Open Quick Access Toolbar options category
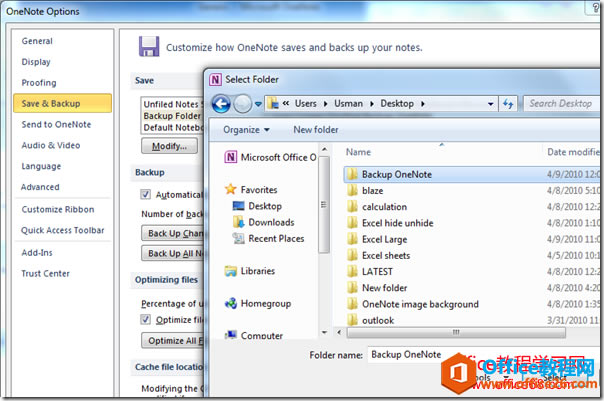This screenshot has height=401, width=604. tap(62, 230)
